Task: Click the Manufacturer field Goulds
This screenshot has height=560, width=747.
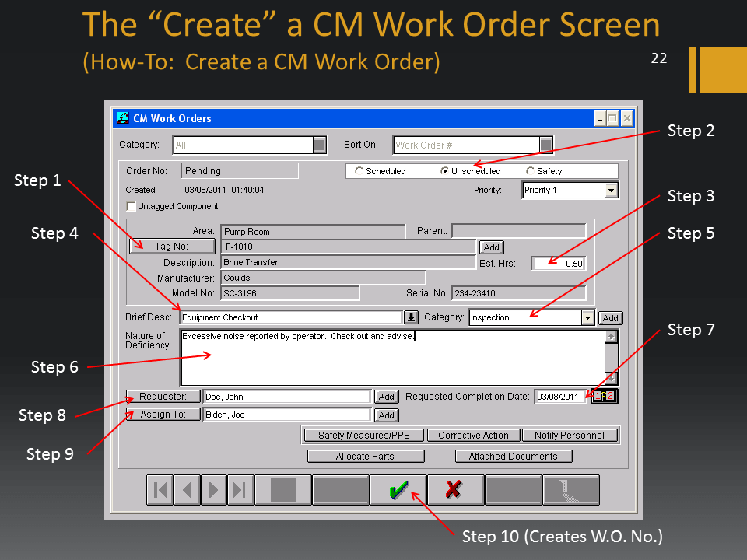Action: tap(323, 278)
